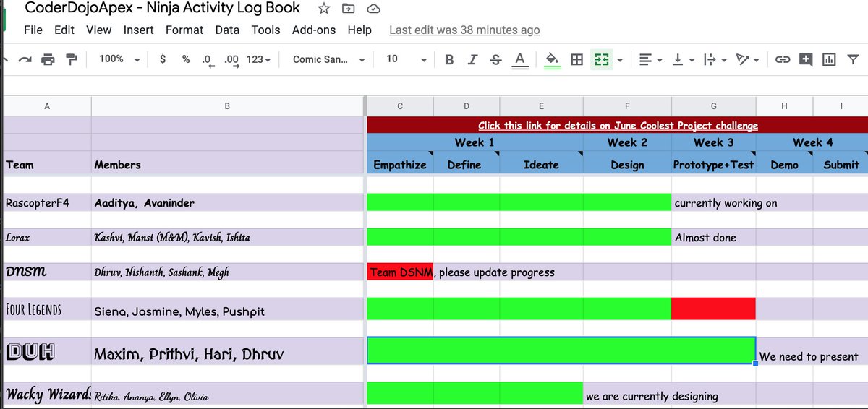Open text color picker (underlined A)
This screenshot has width=868, height=409.
point(519,60)
